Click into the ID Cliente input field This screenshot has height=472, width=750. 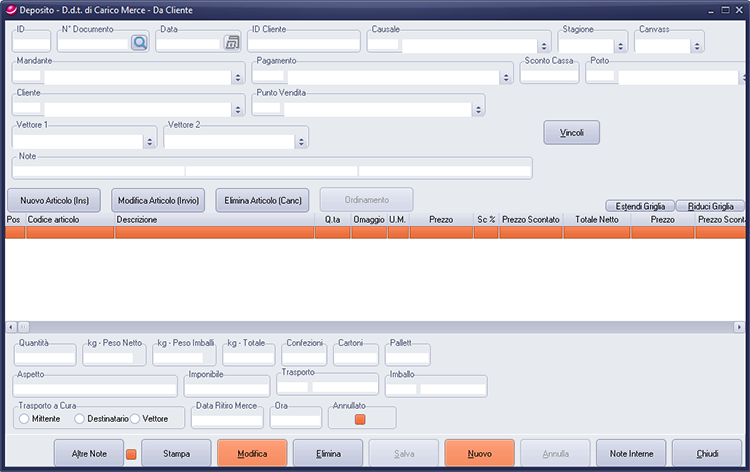pyautogui.click(x=303, y=44)
